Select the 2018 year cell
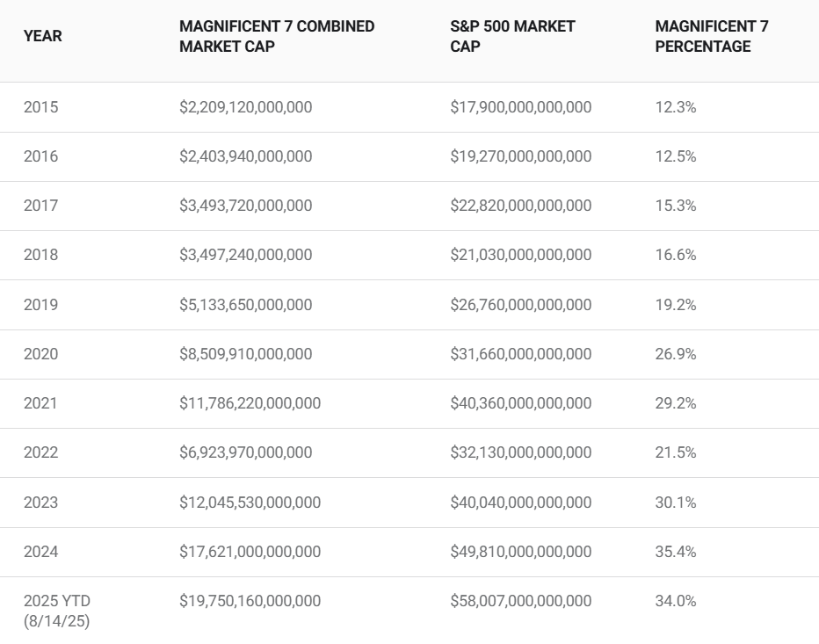This screenshot has width=819, height=644. pos(40,255)
